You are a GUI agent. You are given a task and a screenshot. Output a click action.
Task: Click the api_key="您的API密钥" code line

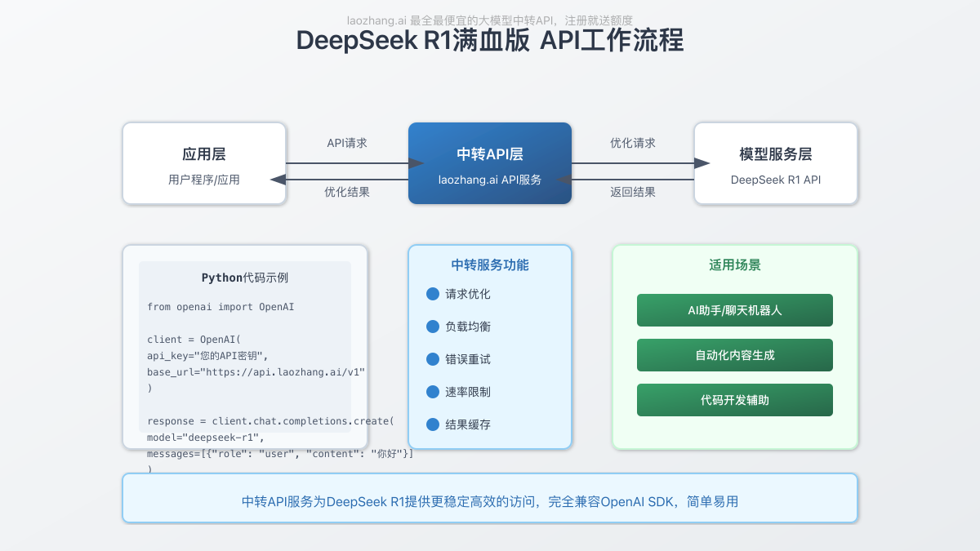tap(207, 356)
